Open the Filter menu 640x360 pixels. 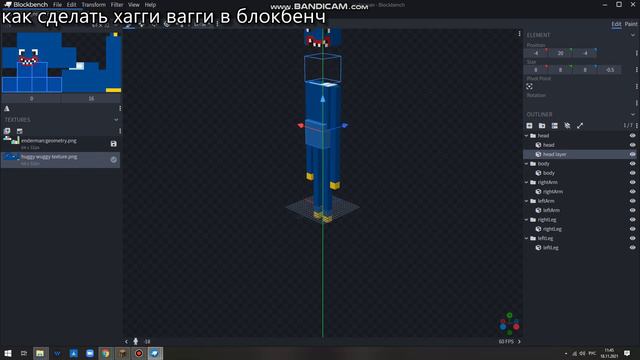(x=117, y=4)
